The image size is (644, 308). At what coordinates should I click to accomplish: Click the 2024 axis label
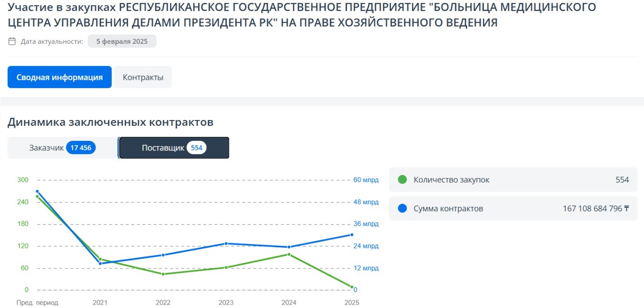(289, 303)
